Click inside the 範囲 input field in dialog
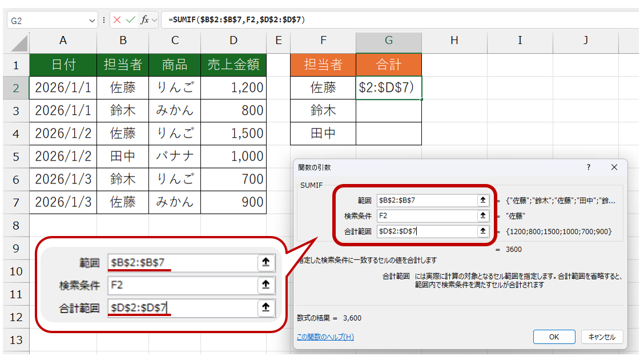644x360 pixels. 425,200
